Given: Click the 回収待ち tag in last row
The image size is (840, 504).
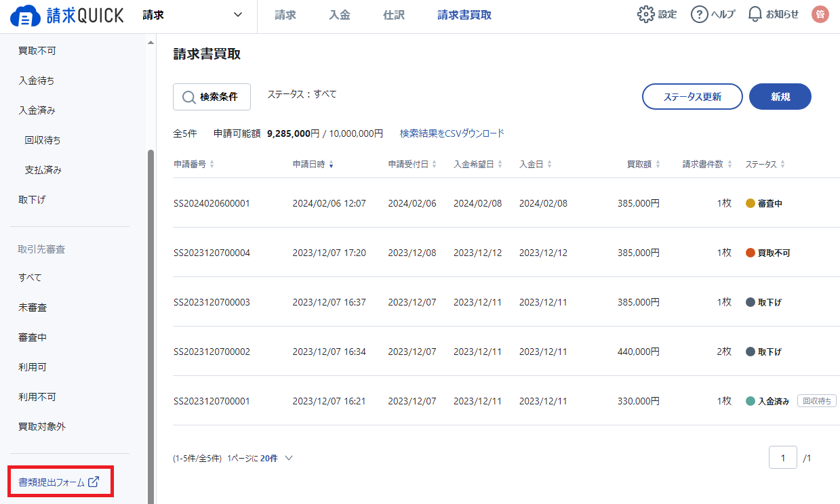Looking at the screenshot, I should click(x=817, y=401).
